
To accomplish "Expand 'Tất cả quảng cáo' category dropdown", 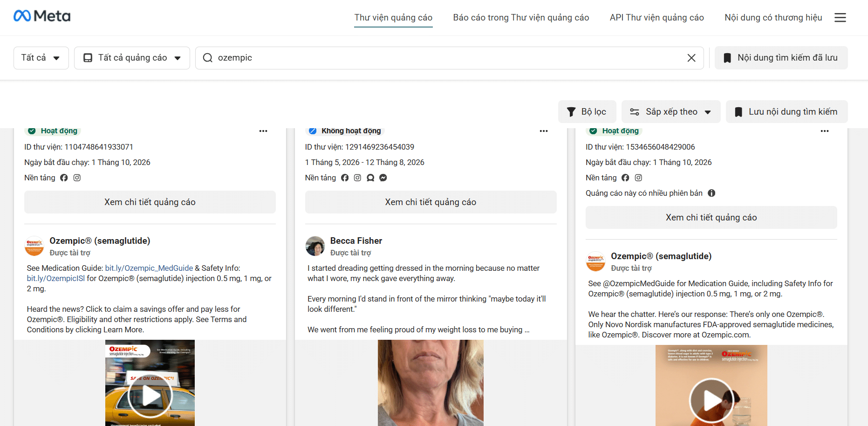I will (132, 58).
